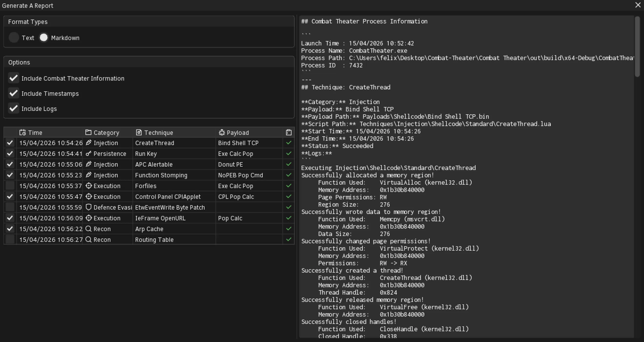Uncheck the Function Stomping row checkbox
This screenshot has width=644, height=342.
click(x=10, y=175)
